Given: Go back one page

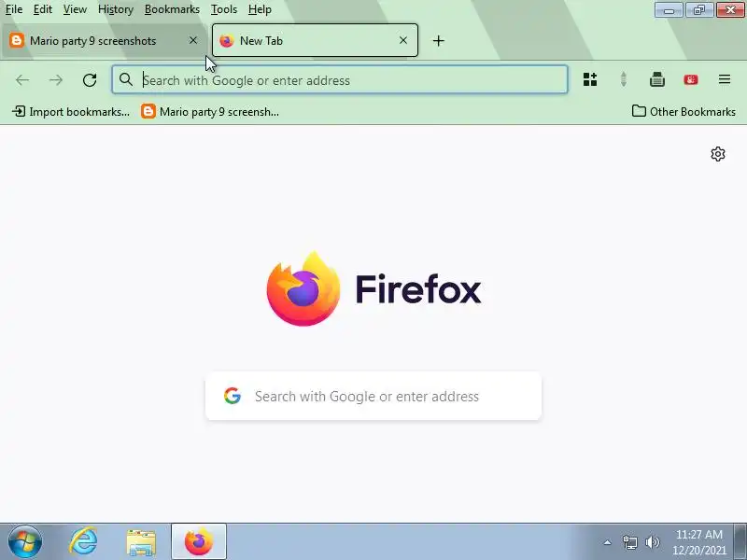Looking at the screenshot, I should click(x=22, y=80).
